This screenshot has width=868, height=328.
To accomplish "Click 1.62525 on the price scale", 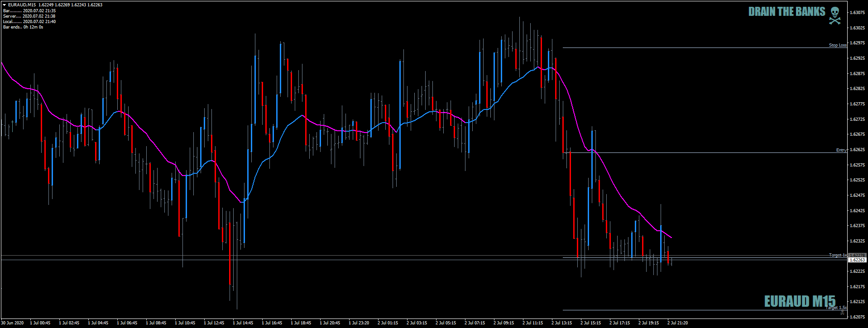I will click(x=858, y=180).
